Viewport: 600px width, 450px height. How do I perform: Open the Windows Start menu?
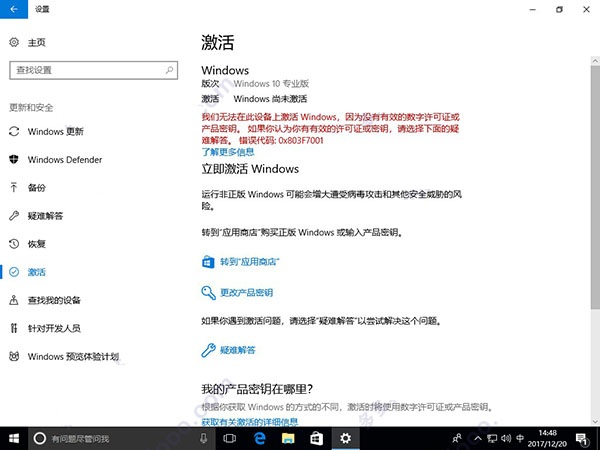pyautogui.click(x=14, y=439)
